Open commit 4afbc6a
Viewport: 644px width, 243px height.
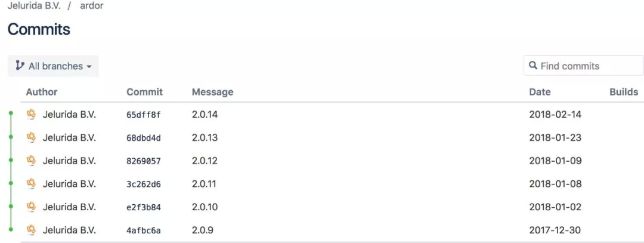tap(143, 230)
